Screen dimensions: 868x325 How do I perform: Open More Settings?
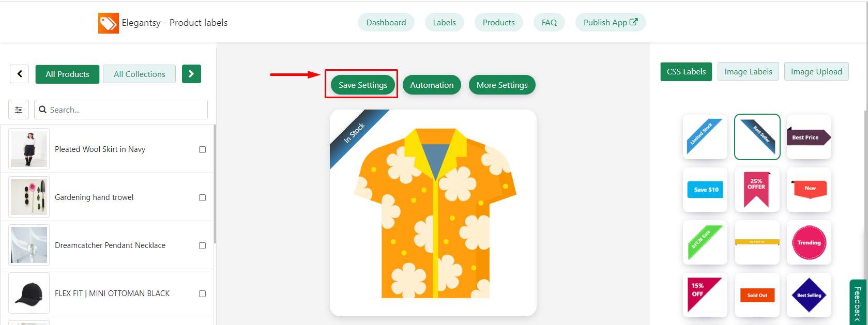point(502,85)
